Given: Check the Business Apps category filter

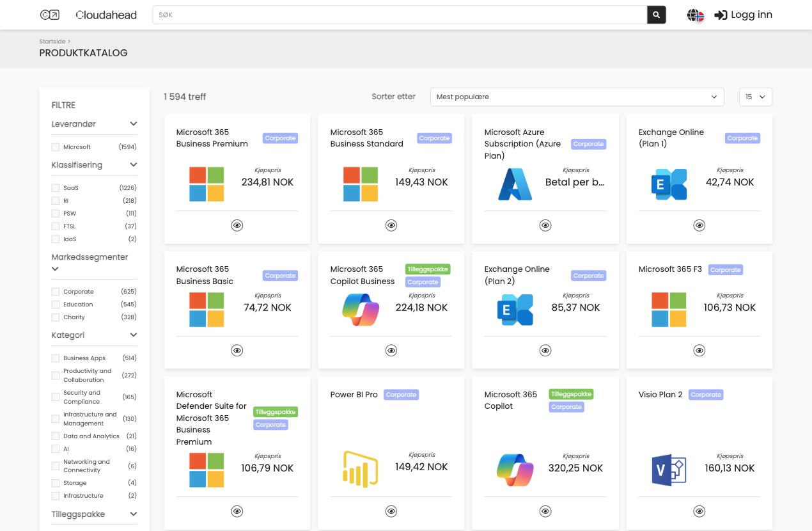Looking at the screenshot, I should (x=56, y=358).
